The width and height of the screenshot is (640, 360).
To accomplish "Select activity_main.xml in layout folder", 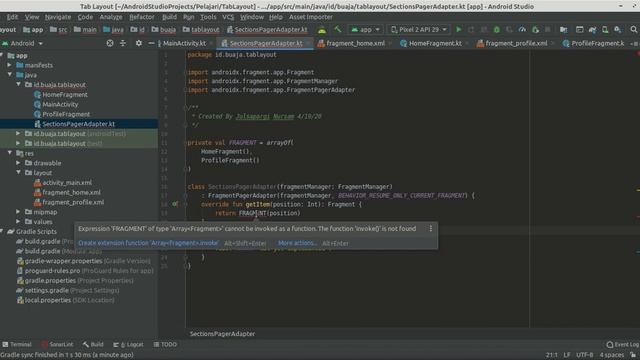I will tap(67, 182).
